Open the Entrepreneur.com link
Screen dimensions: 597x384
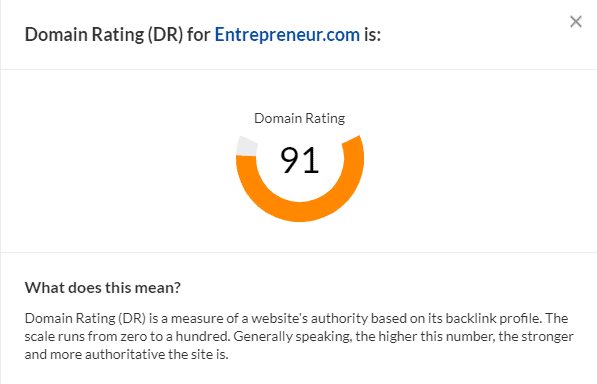pos(287,35)
